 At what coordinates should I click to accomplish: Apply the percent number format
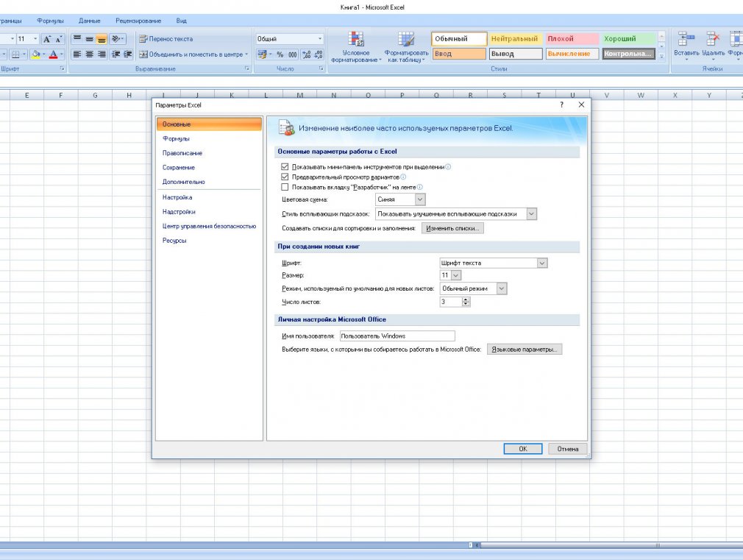click(x=280, y=54)
